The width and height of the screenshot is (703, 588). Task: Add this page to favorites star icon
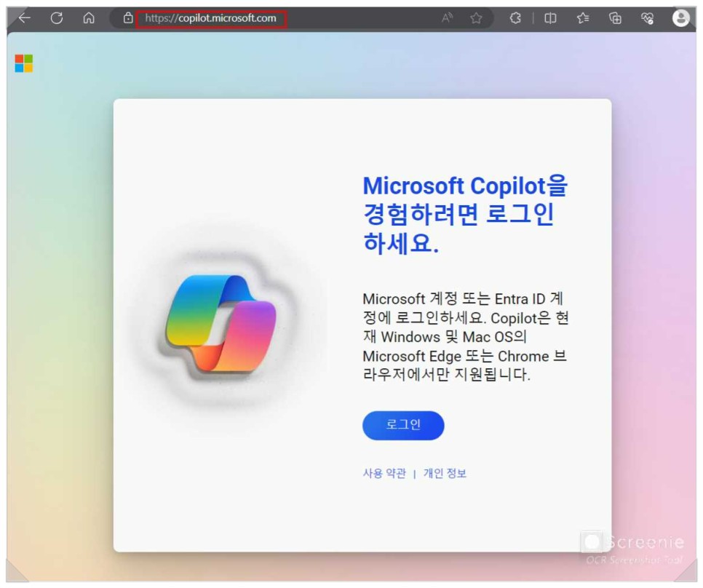476,18
